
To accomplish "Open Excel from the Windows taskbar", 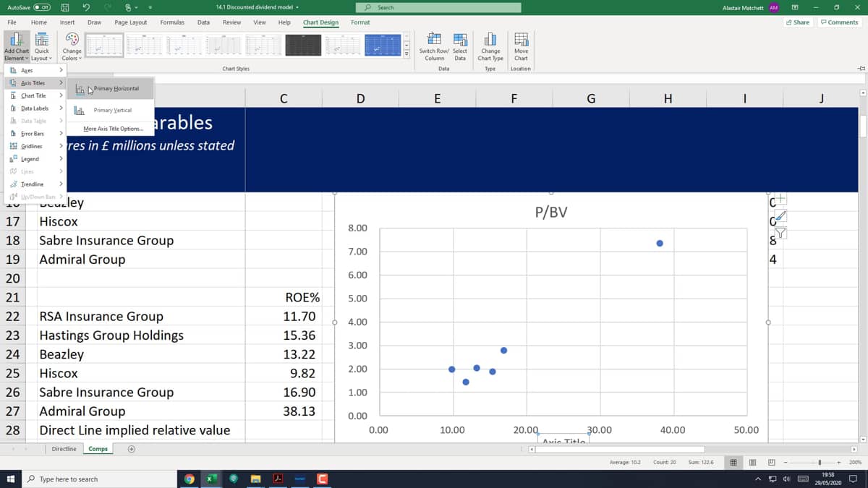I will pyautogui.click(x=212, y=479).
